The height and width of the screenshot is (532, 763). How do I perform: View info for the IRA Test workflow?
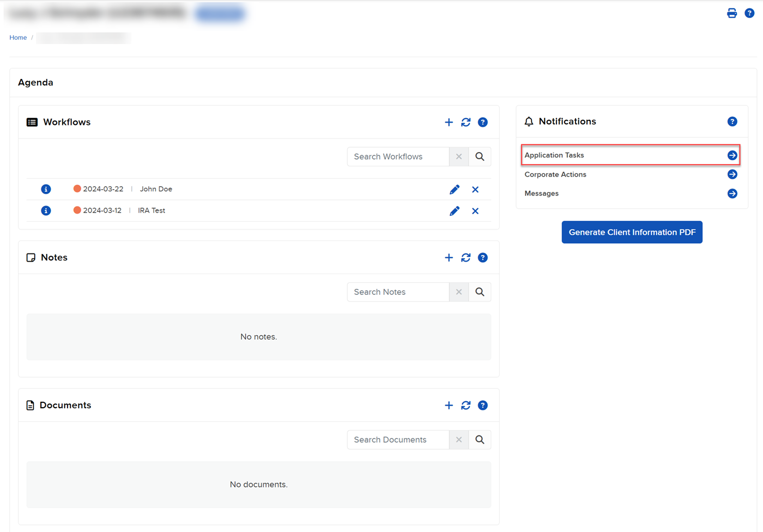46,210
